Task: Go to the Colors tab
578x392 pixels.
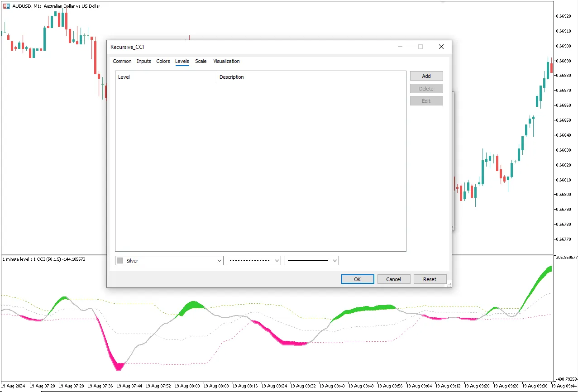Action: pyautogui.click(x=163, y=61)
